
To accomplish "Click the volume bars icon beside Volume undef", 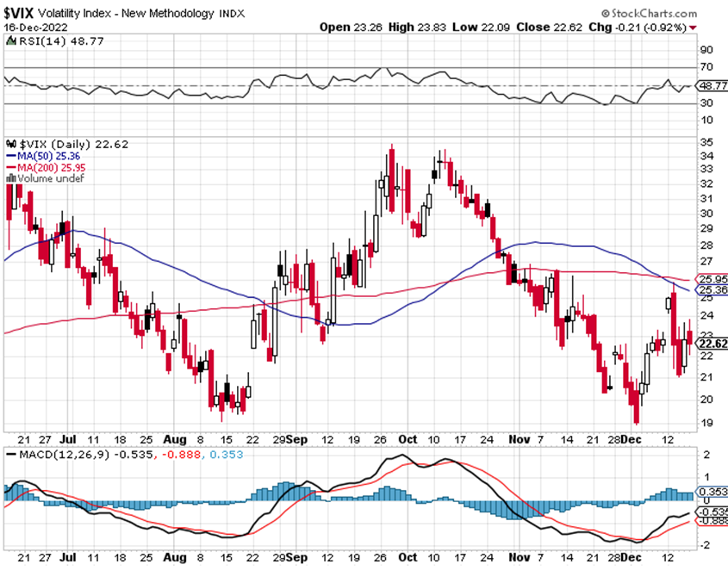I will pyautogui.click(x=9, y=178).
